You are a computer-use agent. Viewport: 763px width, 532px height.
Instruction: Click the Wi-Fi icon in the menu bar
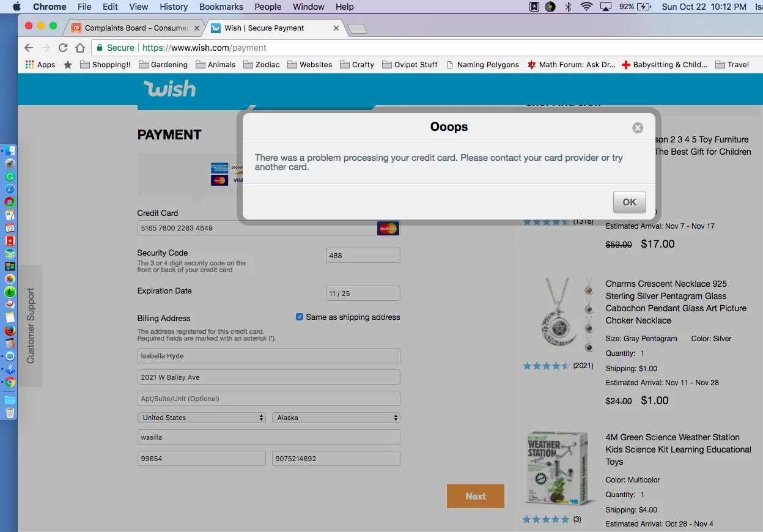pos(587,7)
